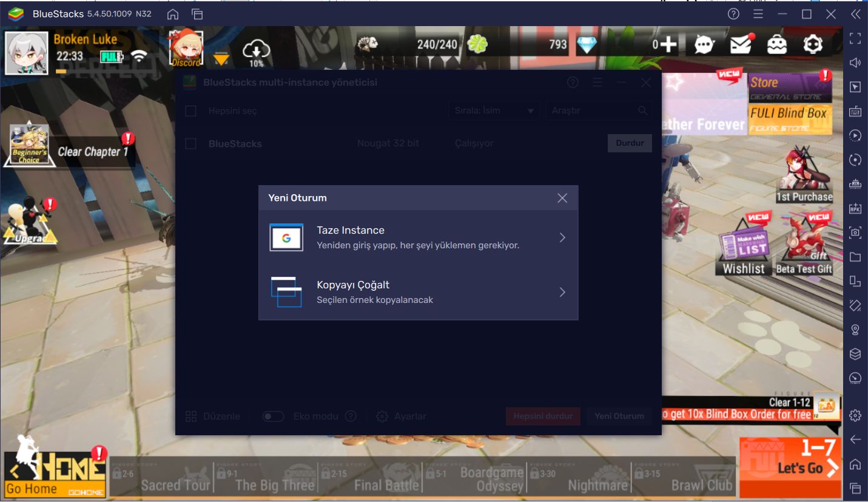Open the multi-instance layers icon in sidebar
Image resolution: width=868 pixels, height=502 pixels.
click(x=855, y=354)
